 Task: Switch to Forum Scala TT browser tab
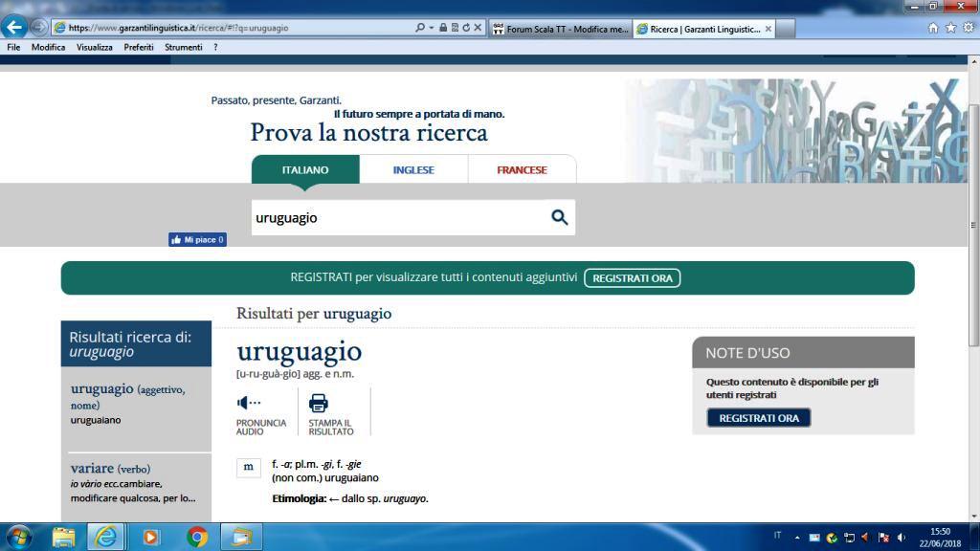tap(560, 29)
